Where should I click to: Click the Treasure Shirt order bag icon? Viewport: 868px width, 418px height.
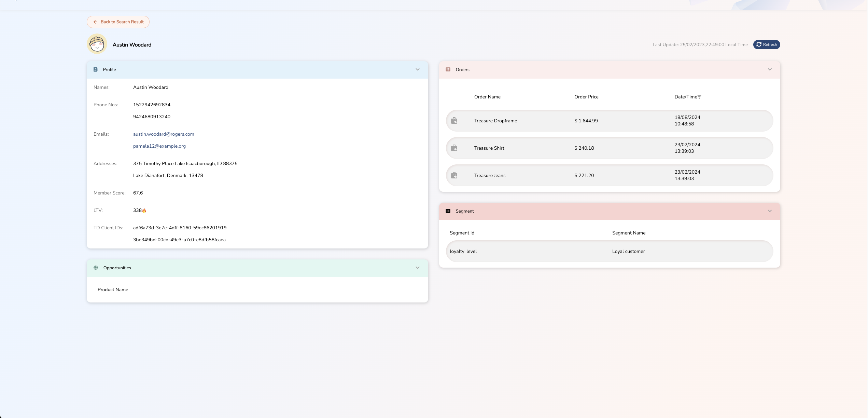454,148
